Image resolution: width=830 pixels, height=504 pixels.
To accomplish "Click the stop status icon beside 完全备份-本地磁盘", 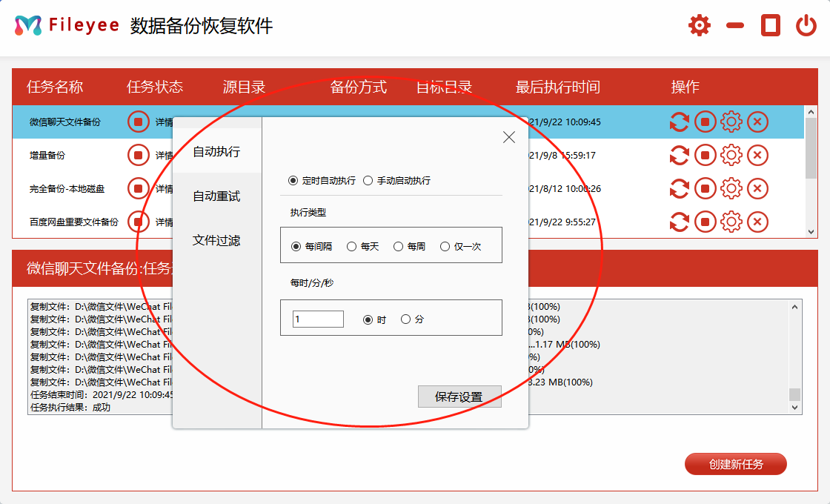I will 138,188.
